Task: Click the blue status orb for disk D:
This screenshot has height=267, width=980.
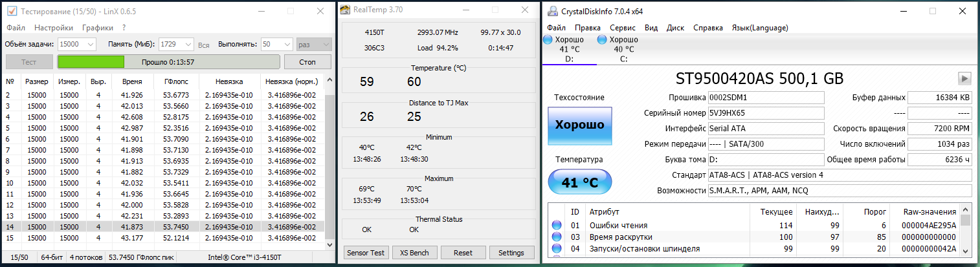Action: tap(548, 40)
